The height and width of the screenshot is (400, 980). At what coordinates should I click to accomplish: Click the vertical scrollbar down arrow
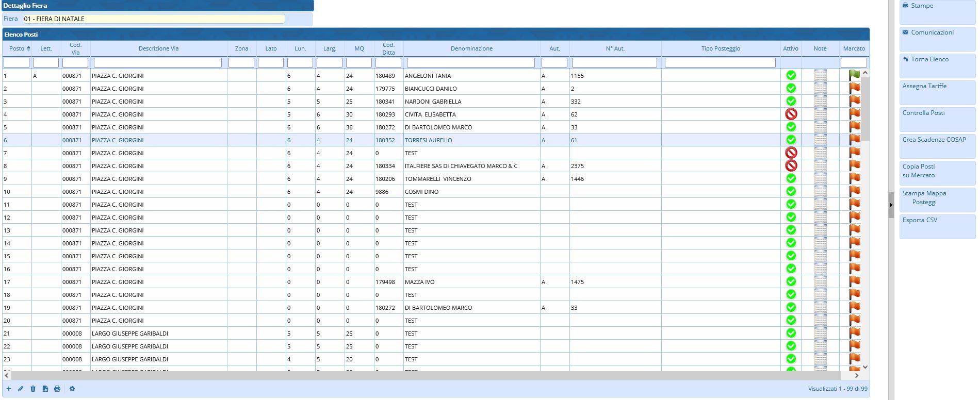pyautogui.click(x=865, y=367)
